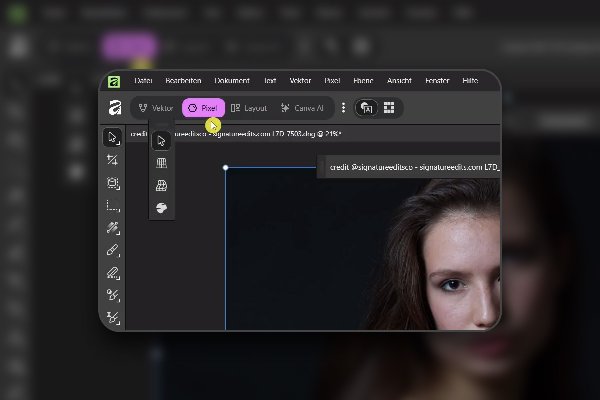Viewport: 600px width, 400px height.
Task: Select the Move tool in the left toolbar
Action: [112, 137]
